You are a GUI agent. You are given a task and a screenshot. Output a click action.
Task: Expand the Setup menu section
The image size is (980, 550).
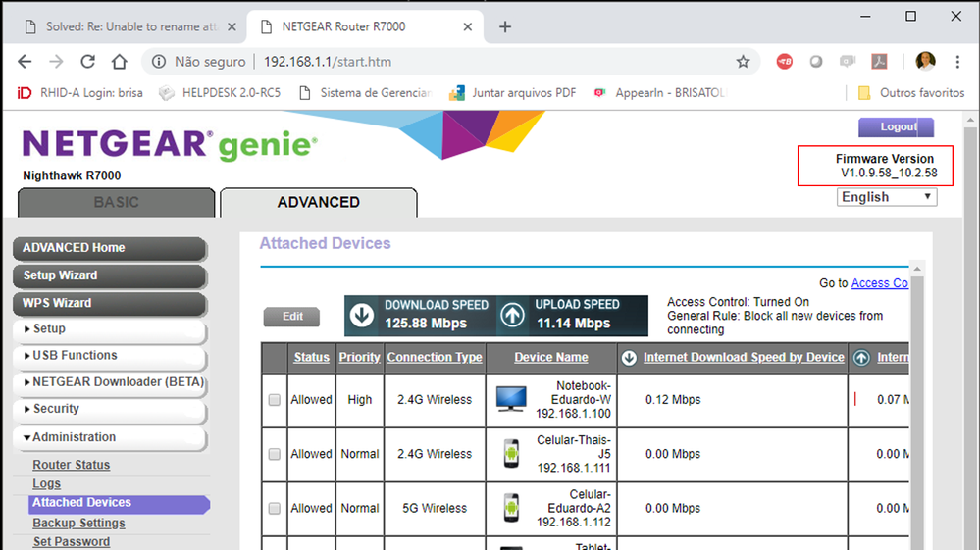109,329
